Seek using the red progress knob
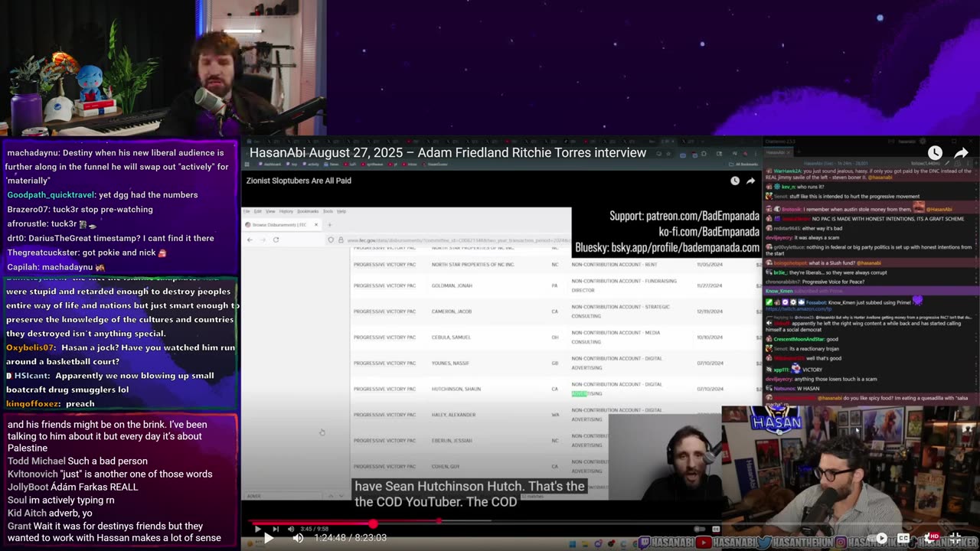This screenshot has width=980, height=551. click(x=373, y=523)
